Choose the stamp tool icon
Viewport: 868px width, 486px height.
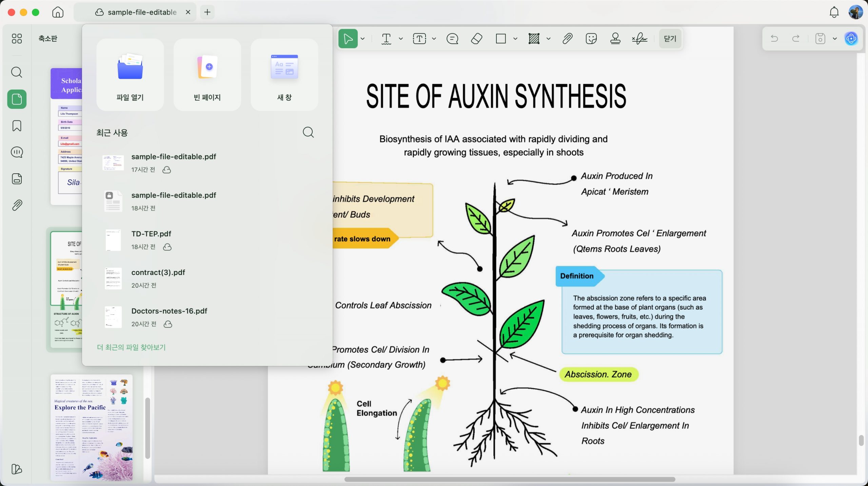[x=615, y=39]
